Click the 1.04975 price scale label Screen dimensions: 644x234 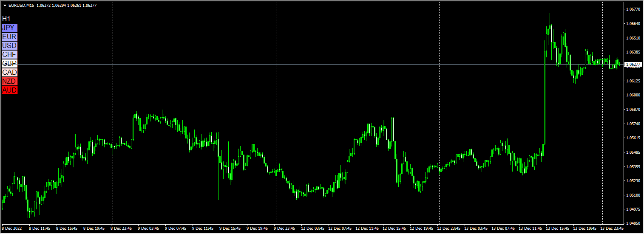coord(633,209)
